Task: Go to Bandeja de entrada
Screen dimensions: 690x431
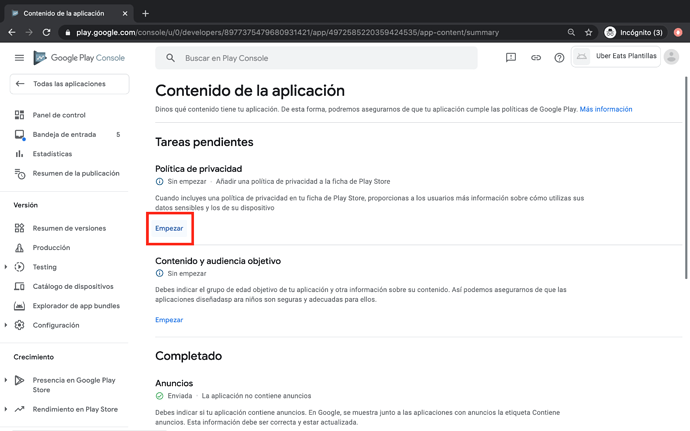Action: point(64,134)
